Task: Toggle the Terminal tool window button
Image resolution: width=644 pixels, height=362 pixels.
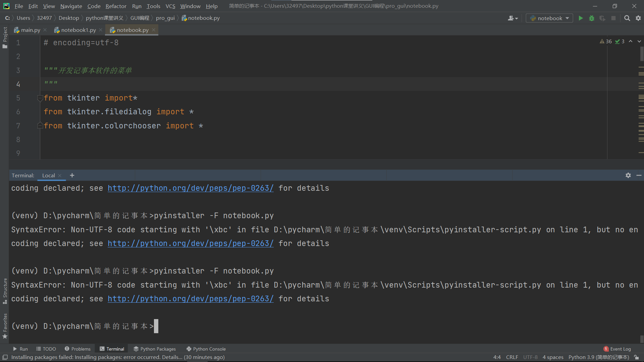Action: point(112,349)
